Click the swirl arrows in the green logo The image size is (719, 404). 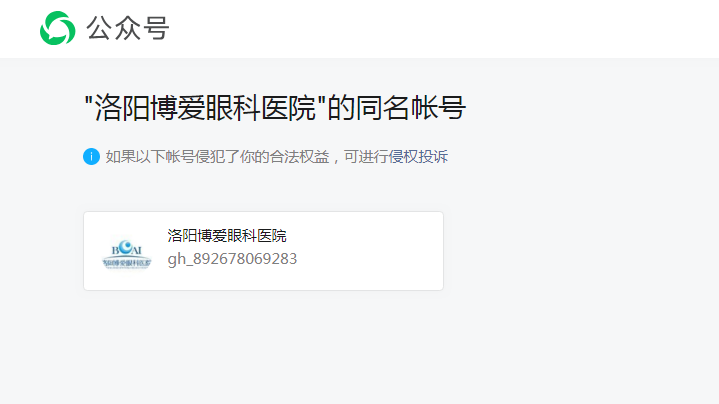58,28
